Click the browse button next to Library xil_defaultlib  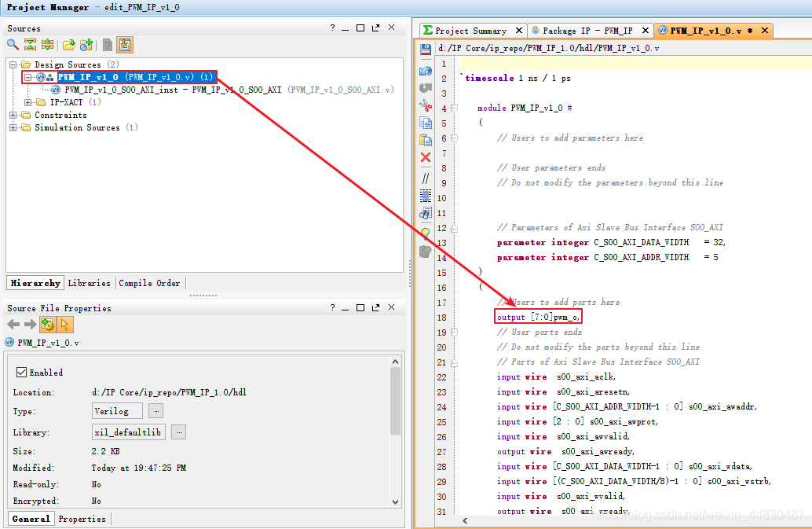coord(179,432)
